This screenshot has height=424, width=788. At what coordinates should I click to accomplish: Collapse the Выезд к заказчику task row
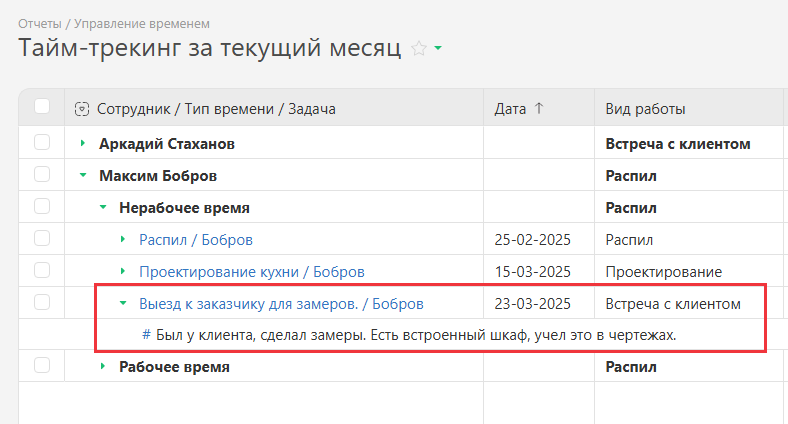tap(123, 303)
